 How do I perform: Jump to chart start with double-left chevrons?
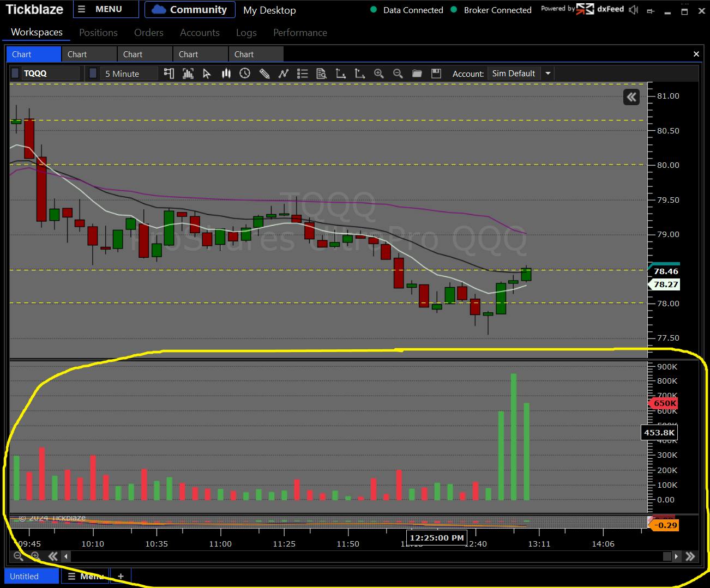tap(53, 556)
